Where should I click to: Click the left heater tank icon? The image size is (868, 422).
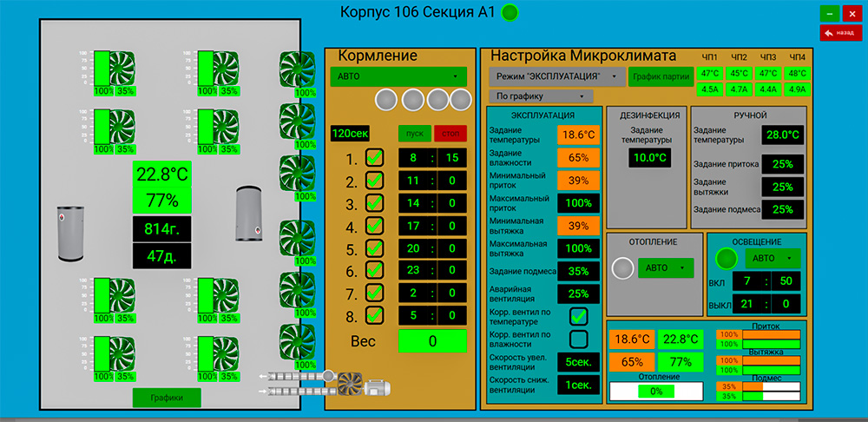pyautogui.click(x=69, y=233)
